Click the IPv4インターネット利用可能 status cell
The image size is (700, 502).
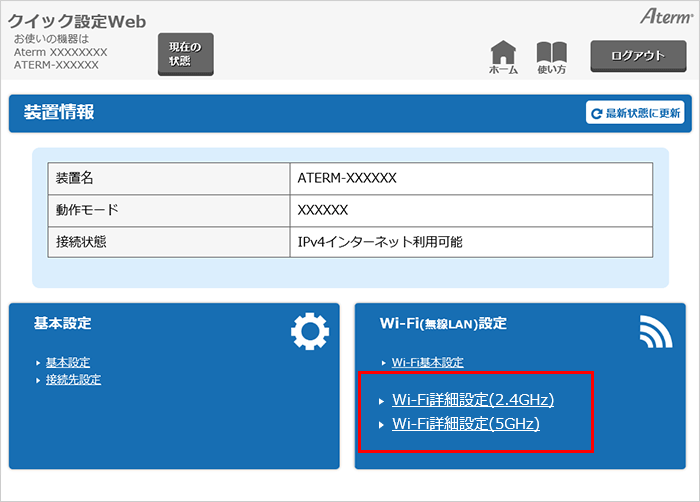[380, 241]
